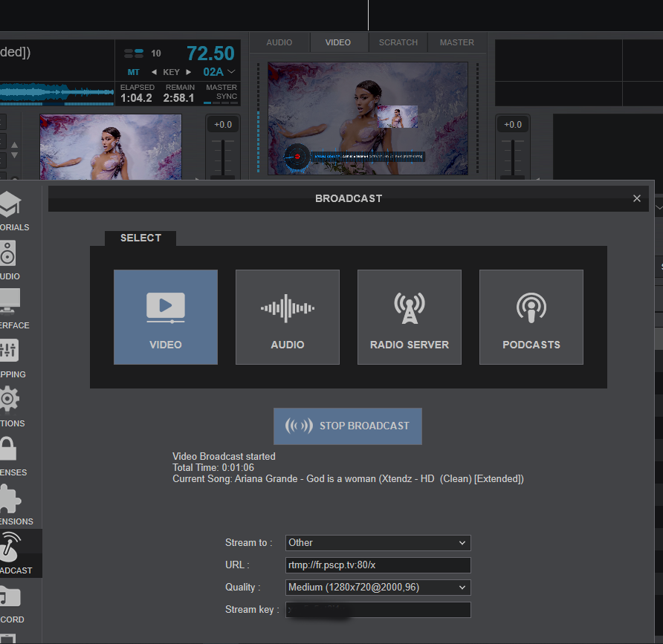Click the left deck pitch fader
This screenshot has width=663, height=644.
tap(222, 158)
